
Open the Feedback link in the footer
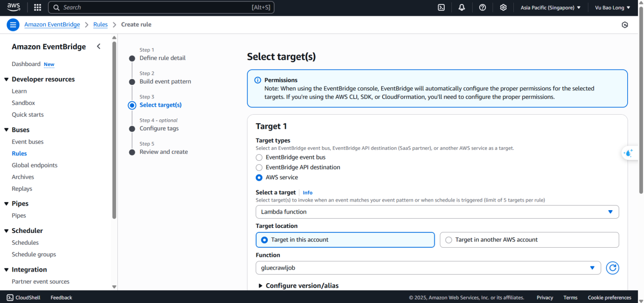point(62,298)
